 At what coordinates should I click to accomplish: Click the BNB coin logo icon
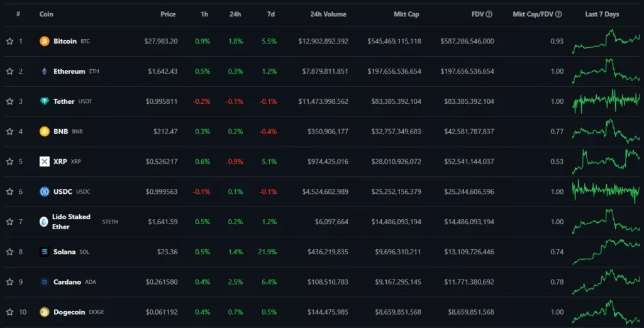(45, 132)
